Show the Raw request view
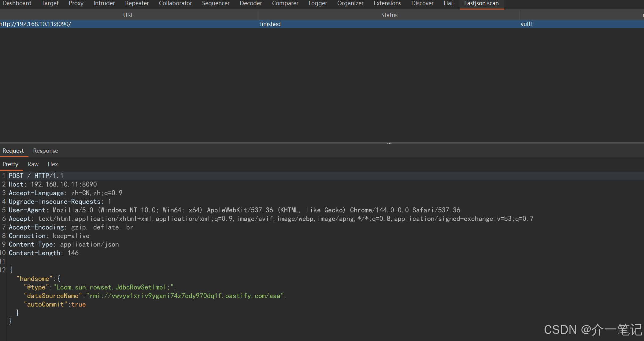 point(33,164)
